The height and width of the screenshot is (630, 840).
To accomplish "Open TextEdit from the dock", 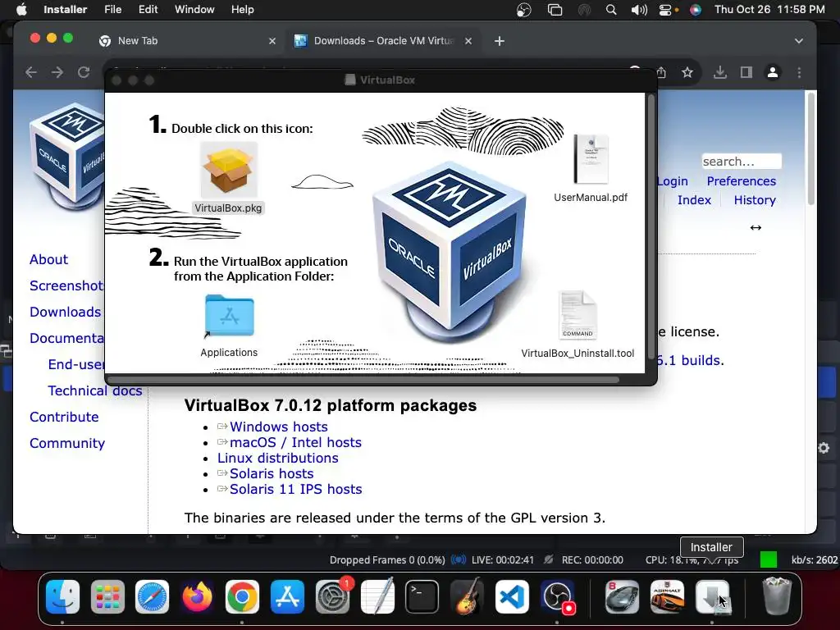I will click(x=377, y=597).
